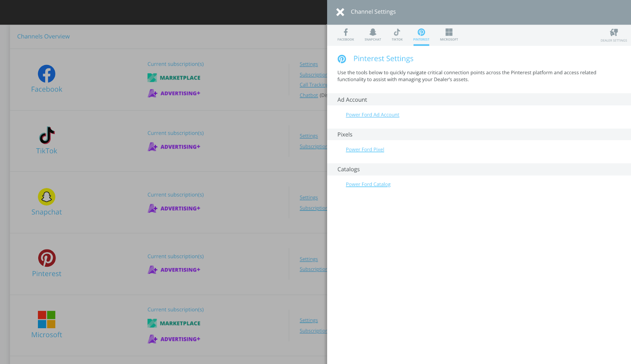Viewport: 631px width, 364px height.
Task: Open Settings link in the Microsoft row
Action: click(x=308, y=320)
